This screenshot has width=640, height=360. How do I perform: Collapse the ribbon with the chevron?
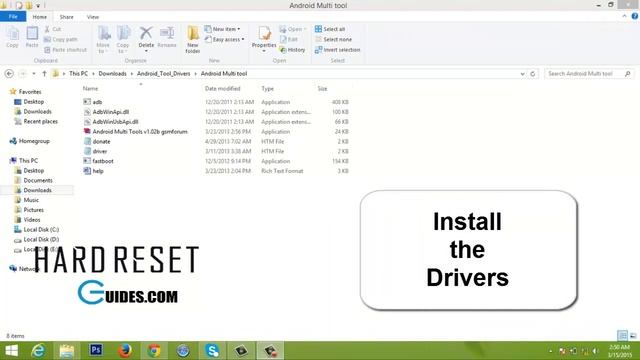click(x=624, y=16)
